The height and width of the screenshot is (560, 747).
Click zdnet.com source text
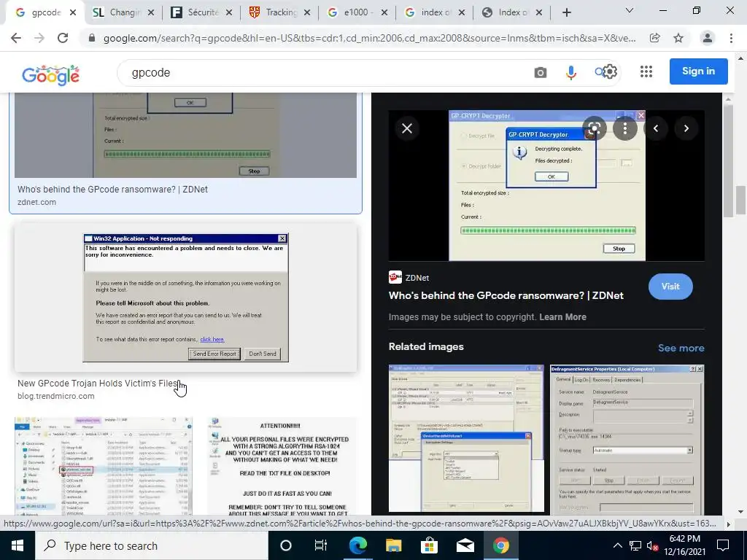coord(36,203)
